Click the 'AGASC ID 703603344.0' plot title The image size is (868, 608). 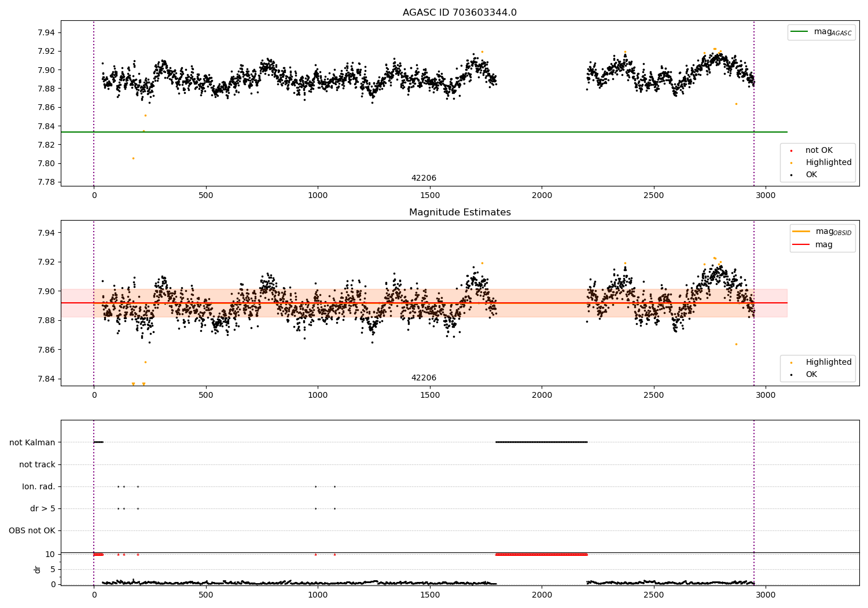459,13
